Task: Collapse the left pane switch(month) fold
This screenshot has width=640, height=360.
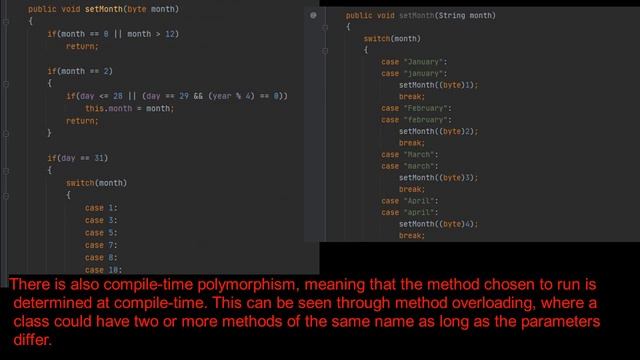Action: coord(6,196)
